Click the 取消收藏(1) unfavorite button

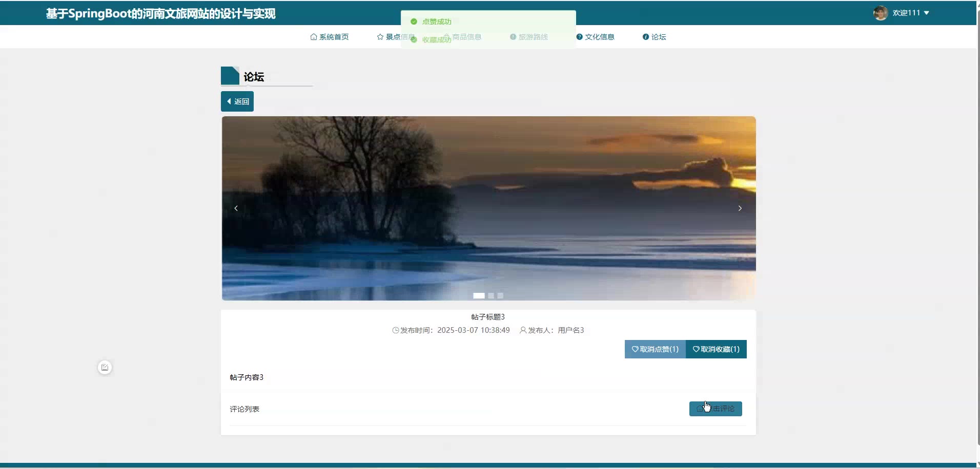(x=716, y=349)
